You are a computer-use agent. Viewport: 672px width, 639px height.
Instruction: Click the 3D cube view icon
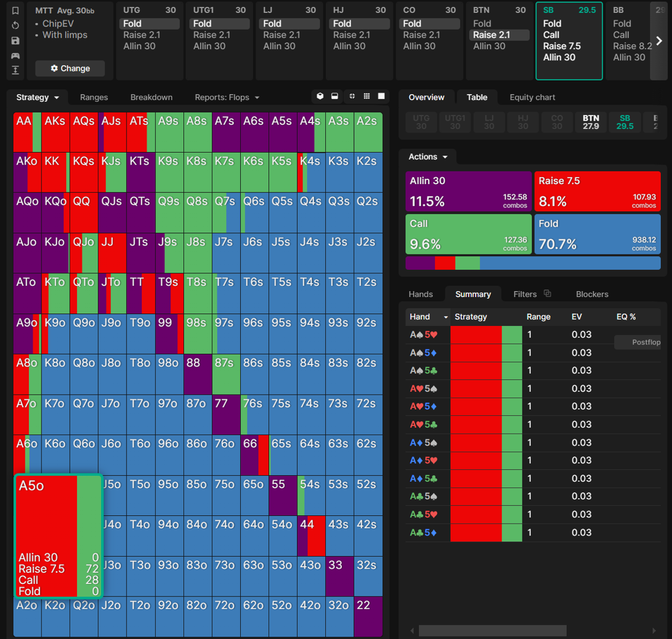click(320, 96)
